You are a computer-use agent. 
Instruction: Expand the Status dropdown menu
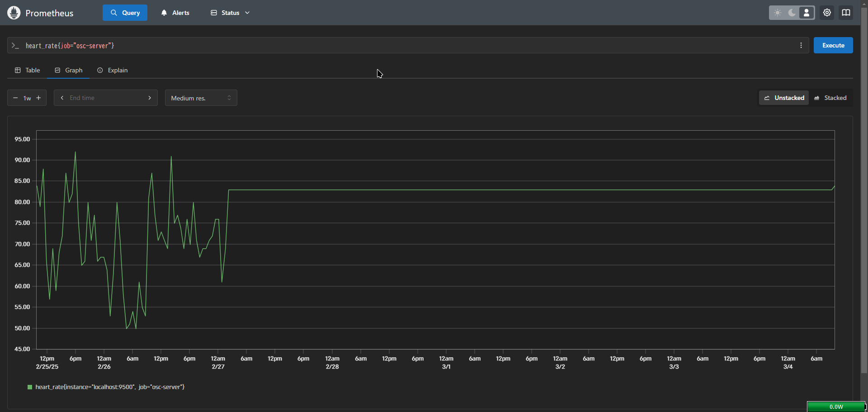click(x=230, y=13)
